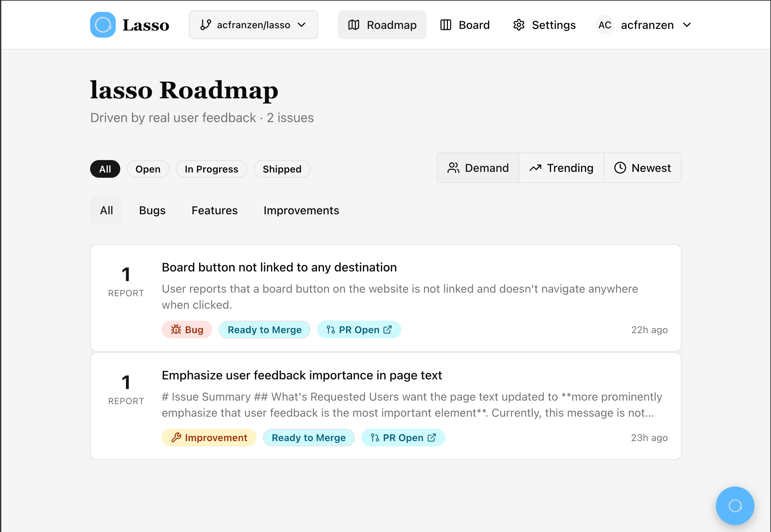This screenshot has height=532, width=771.
Task: Open Settings via the gear icon
Action: coord(519,24)
